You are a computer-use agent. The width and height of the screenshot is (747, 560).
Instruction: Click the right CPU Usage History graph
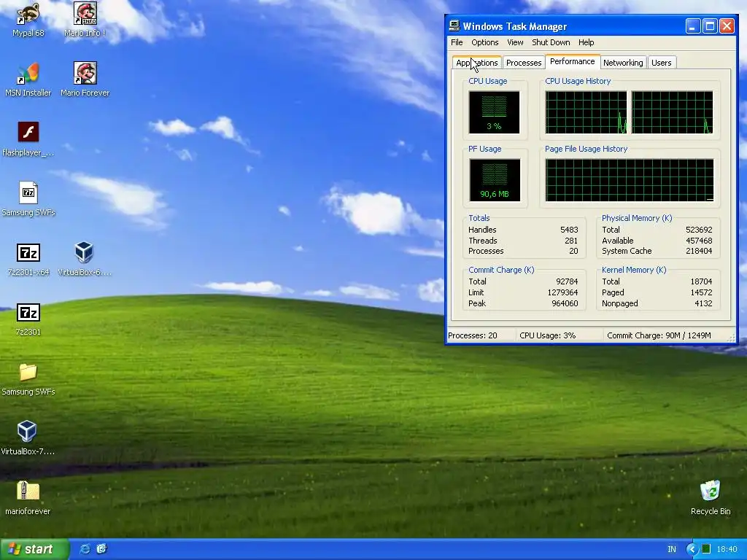(672, 112)
